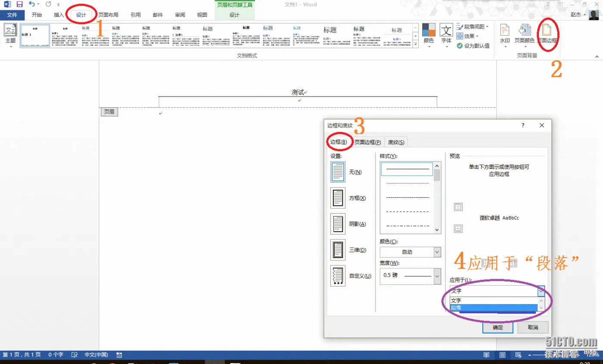
Task: Click the word count 0 个字
Action: click(x=56, y=355)
